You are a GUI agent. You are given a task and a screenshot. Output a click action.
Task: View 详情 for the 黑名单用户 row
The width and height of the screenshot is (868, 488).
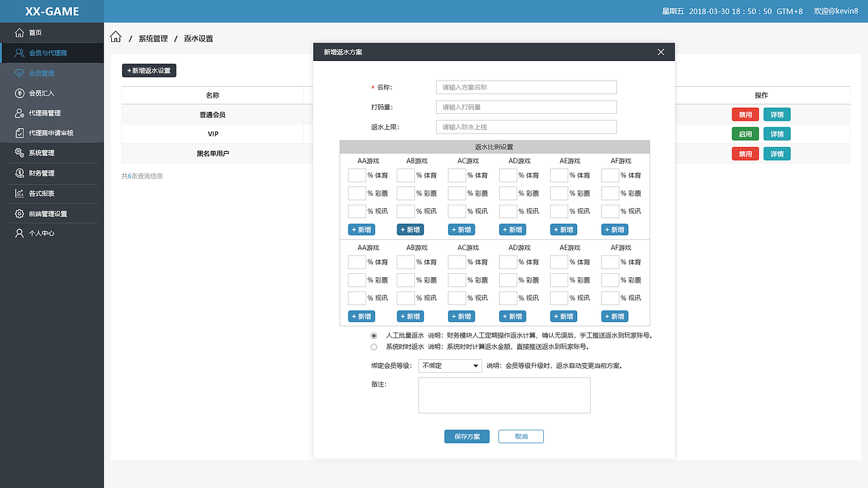[777, 154]
